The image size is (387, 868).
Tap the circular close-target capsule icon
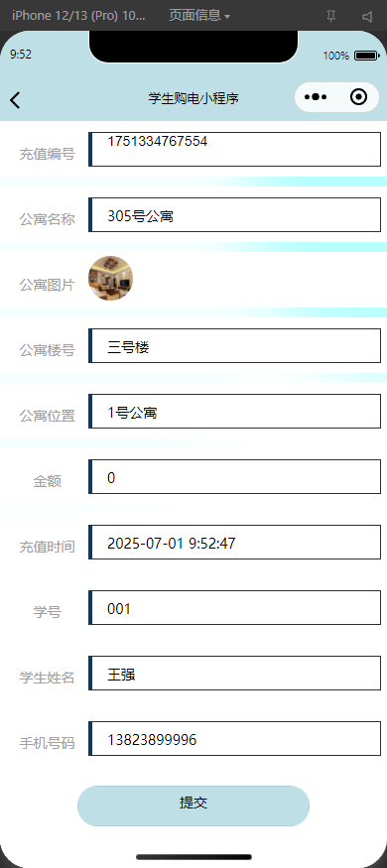pos(359,97)
